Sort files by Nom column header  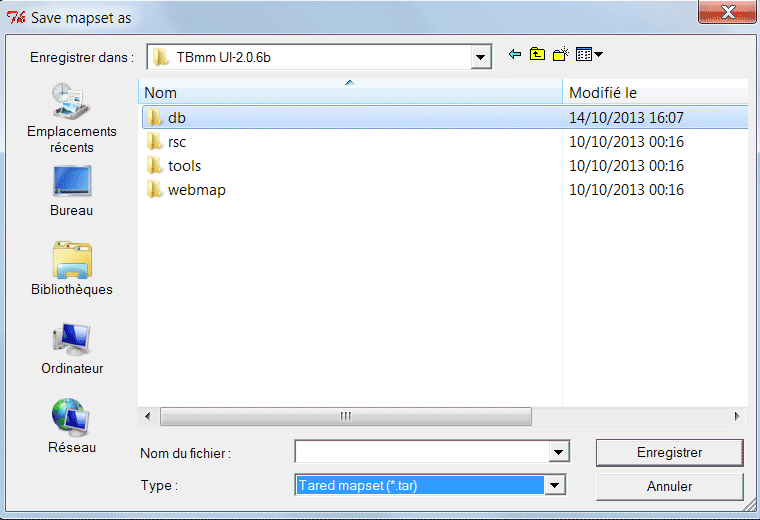click(350, 93)
